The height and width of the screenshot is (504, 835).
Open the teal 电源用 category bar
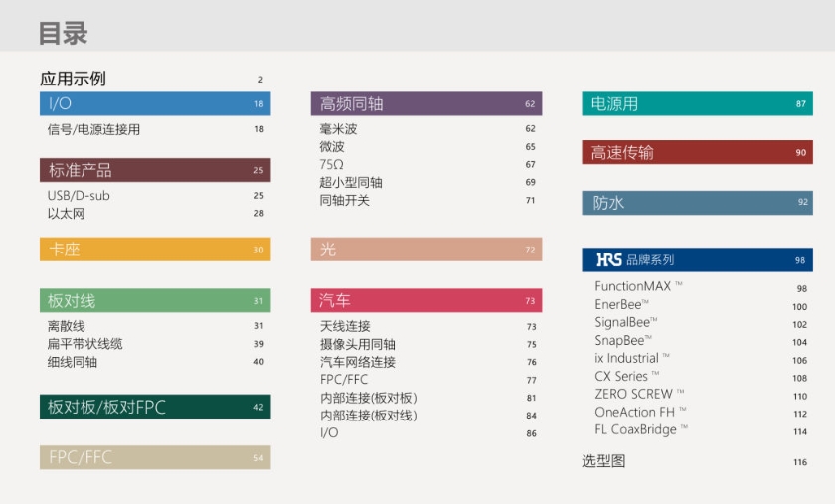pos(697,104)
